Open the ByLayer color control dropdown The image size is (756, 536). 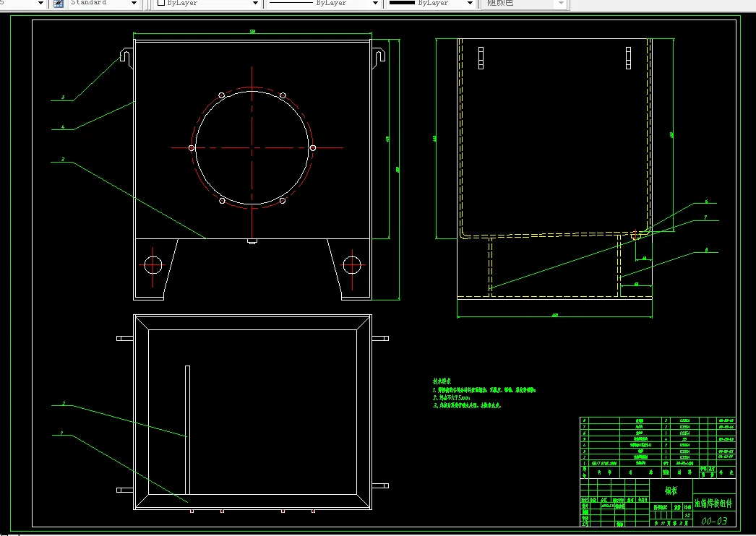(x=208, y=4)
